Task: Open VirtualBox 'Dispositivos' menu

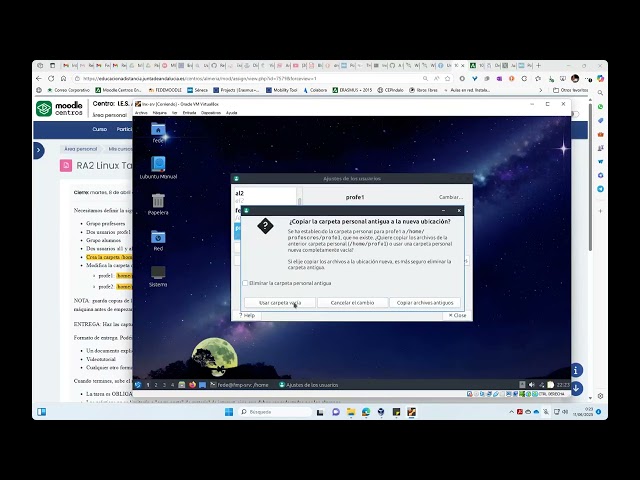Action: coord(211,113)
